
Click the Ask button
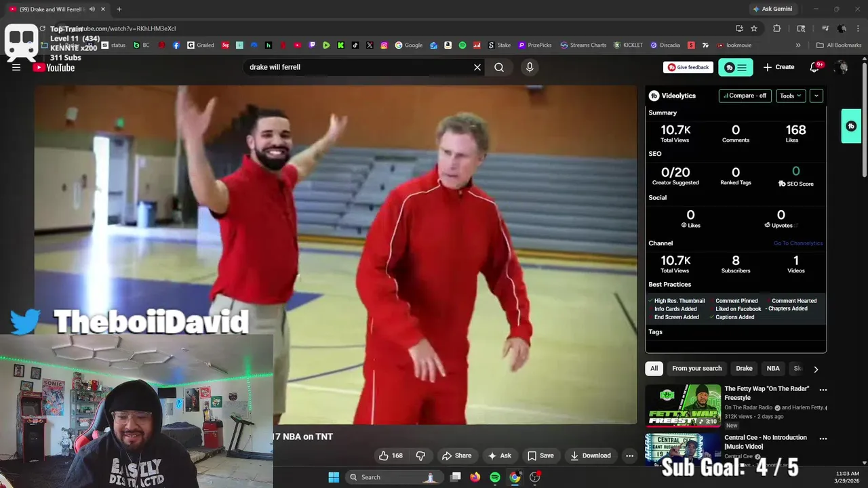pos(500,455)
